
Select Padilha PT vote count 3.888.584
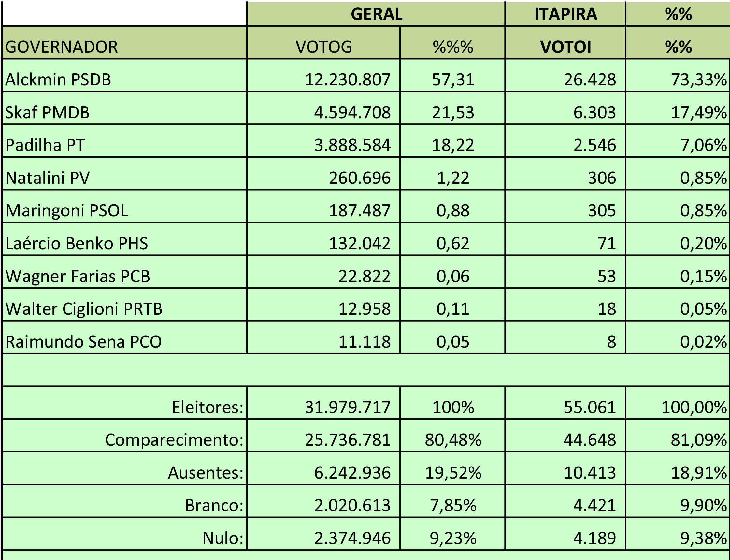pyautogui.click(x=323, y=141)
